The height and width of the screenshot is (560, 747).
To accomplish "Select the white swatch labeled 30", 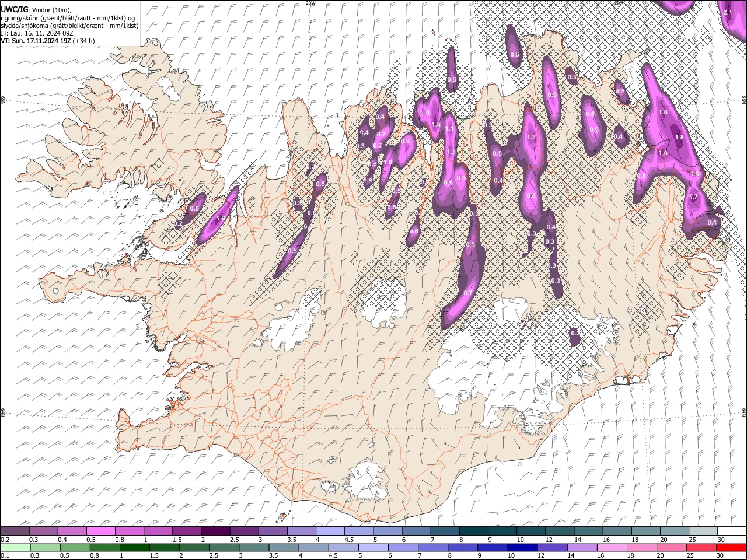I will point(732,531).
